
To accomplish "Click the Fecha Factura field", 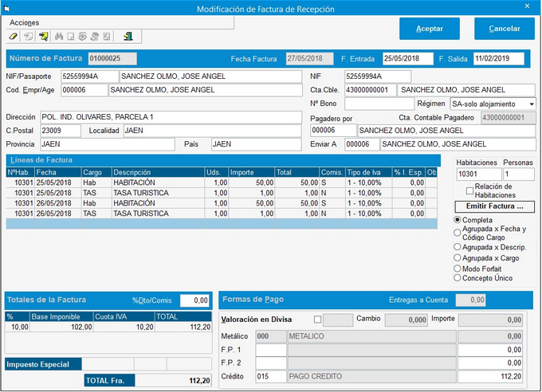I will coord(310,58).
